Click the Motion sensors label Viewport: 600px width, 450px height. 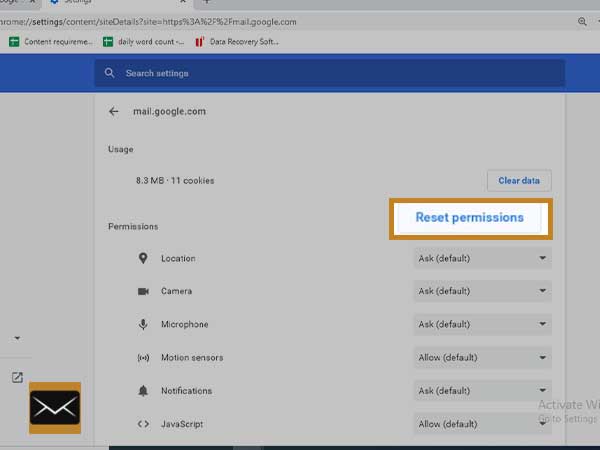(192, 358)
